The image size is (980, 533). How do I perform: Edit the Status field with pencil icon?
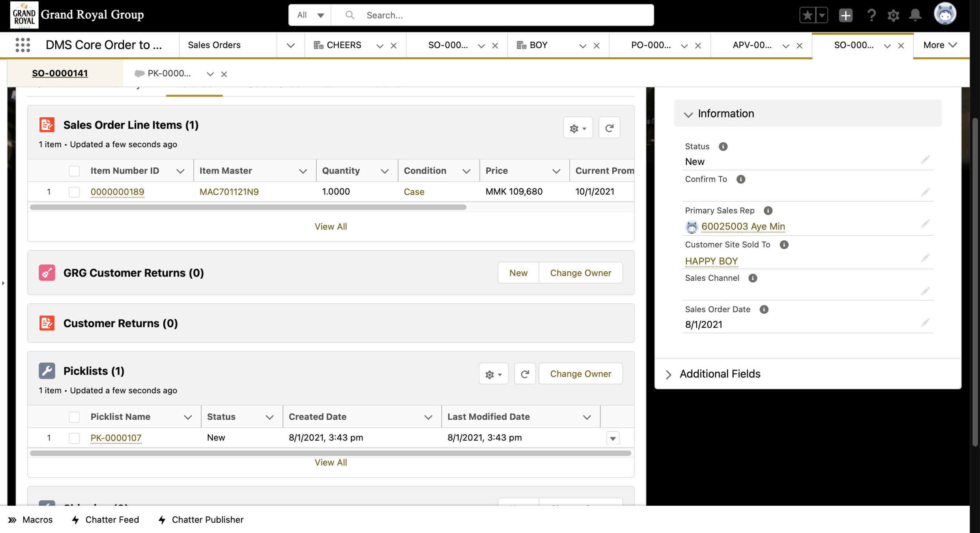925,160
